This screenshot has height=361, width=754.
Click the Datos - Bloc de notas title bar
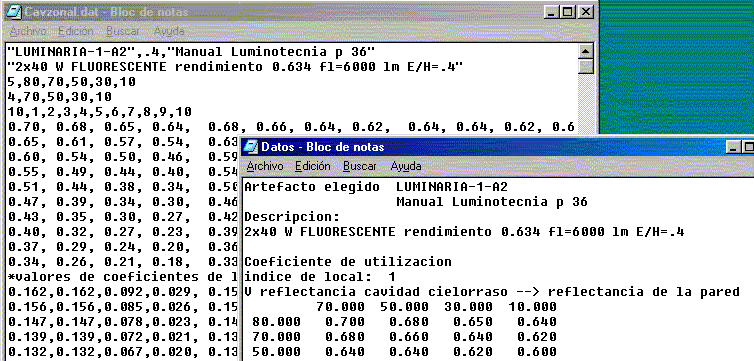coord(497,147)
